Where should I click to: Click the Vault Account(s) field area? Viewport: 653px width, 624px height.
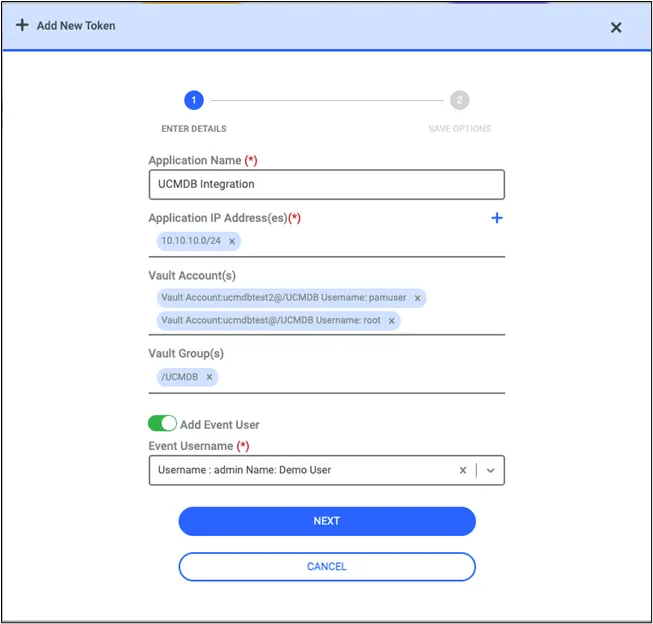coord(326,310)
